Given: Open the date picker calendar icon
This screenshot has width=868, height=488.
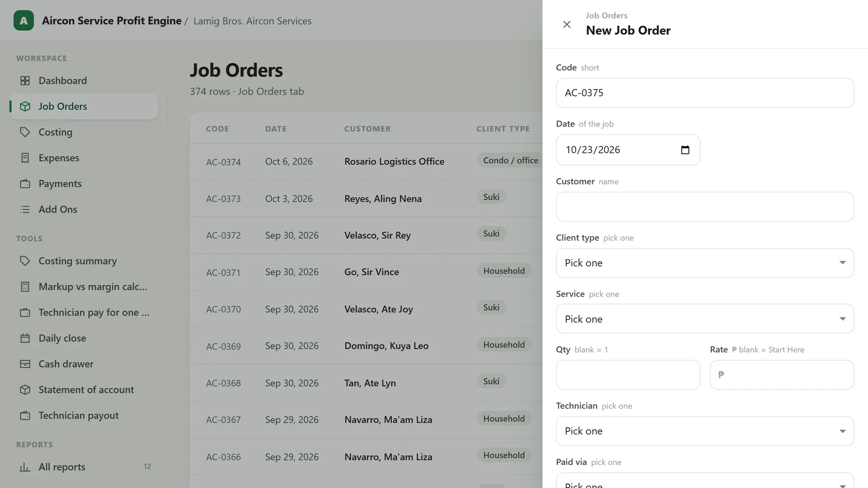Looking at the screenshot, I should click(x=685, y=150).
